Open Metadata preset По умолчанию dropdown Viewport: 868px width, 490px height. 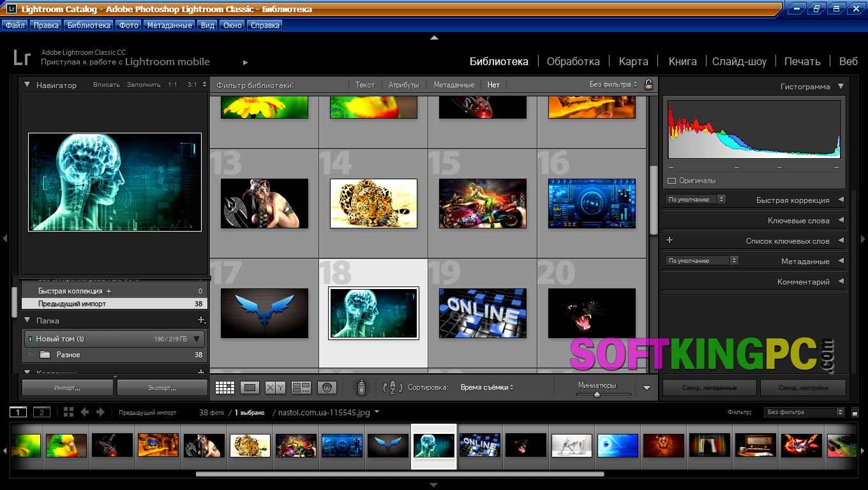click(x=702, y=260)
